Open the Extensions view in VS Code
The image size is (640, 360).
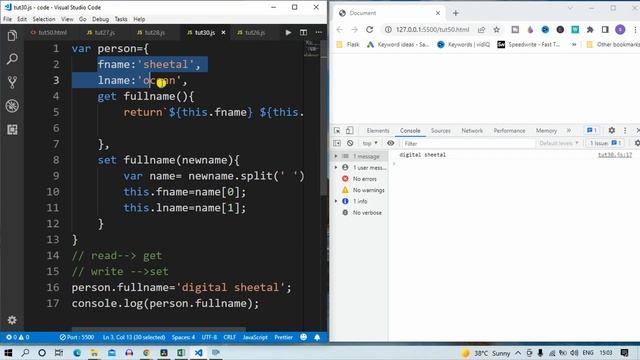pos(12,129)
